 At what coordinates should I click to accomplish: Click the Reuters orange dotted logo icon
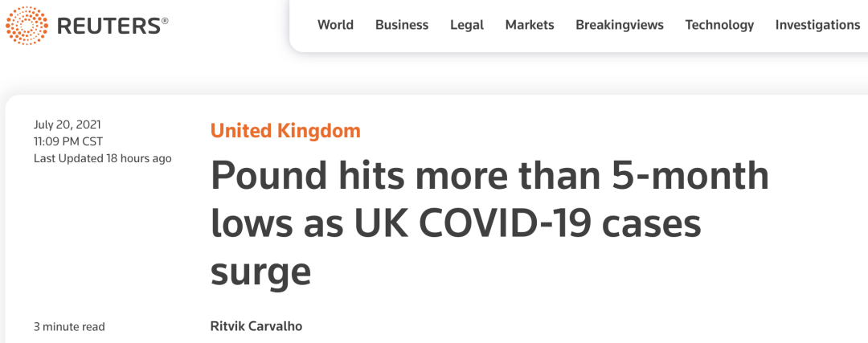click(27, 25)
